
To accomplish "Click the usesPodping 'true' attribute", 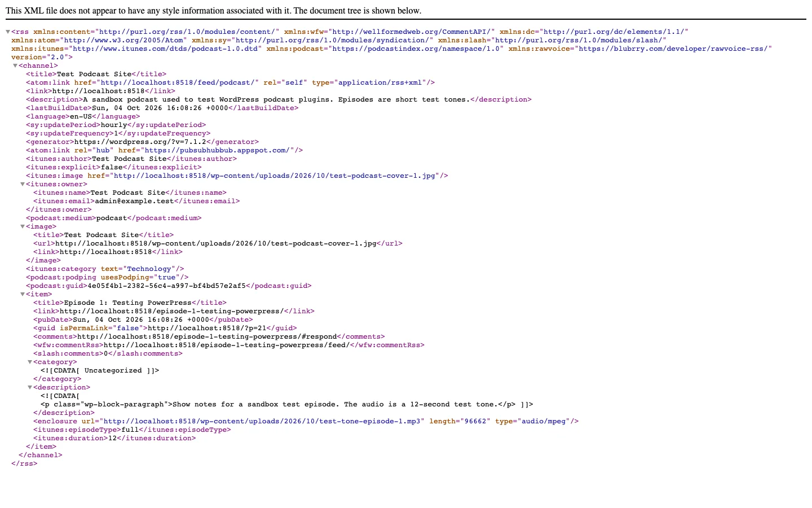I will pos(166,277).
